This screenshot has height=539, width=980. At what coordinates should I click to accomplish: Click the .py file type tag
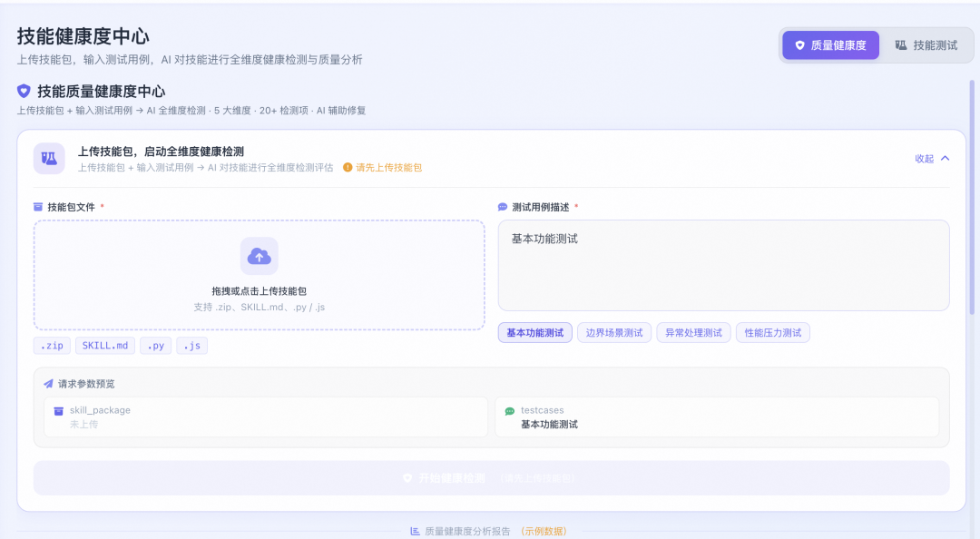[156, 346]
